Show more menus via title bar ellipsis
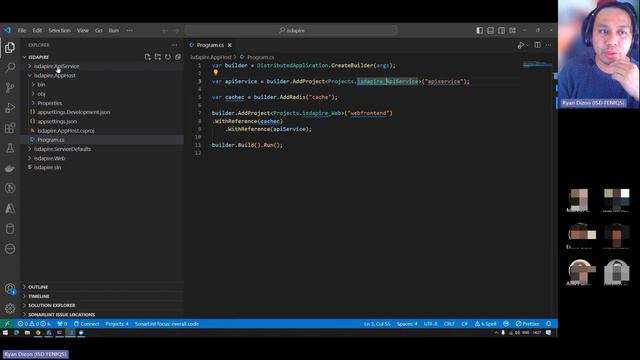 coord(129,31)
